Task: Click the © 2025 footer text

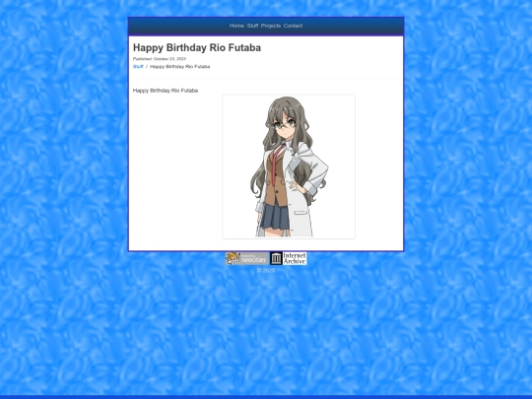Action: coord(266,270)
